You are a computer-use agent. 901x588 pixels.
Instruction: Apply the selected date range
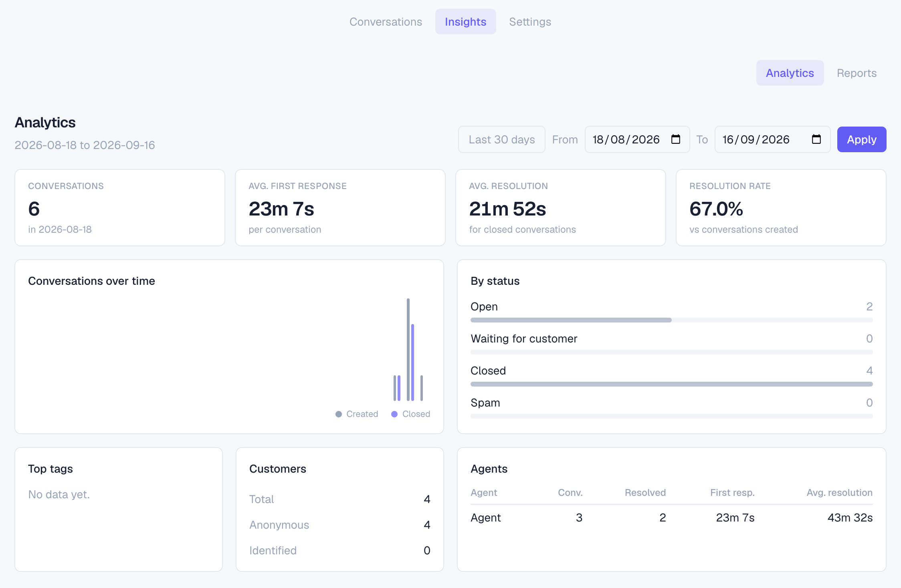click(861, 139)
